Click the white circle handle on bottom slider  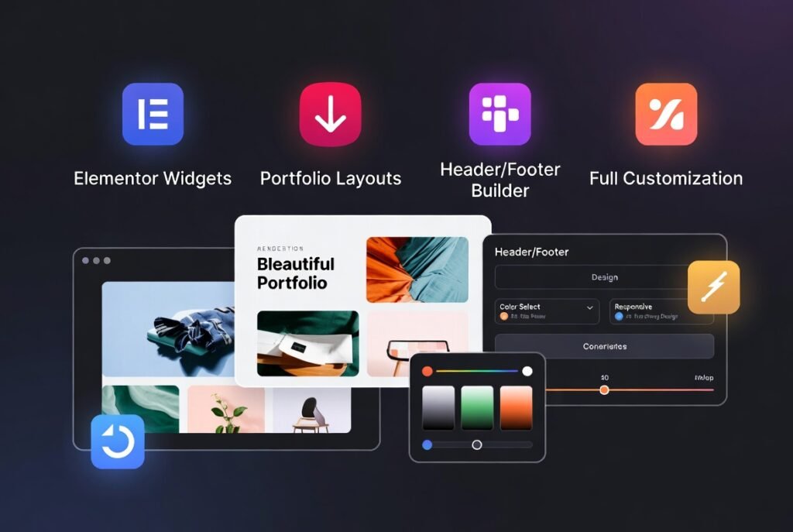[x=476, y=444]
